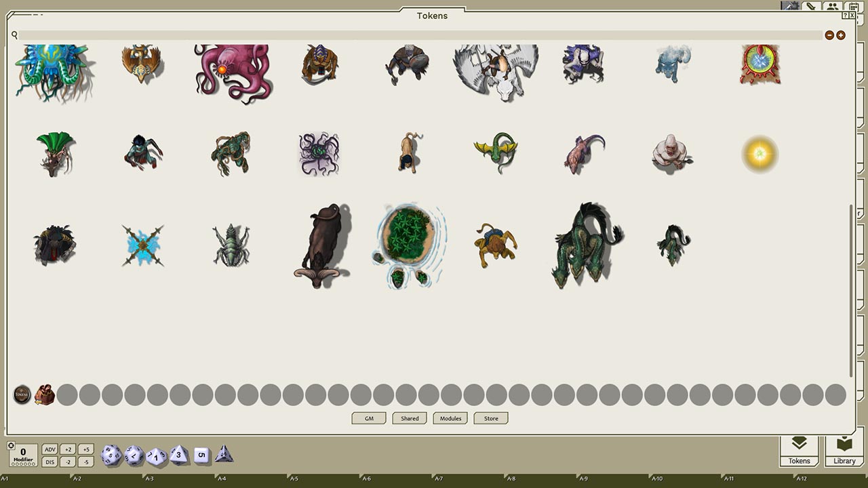
Task: Switch to the GM tokens tab
Action: (369, 418)
